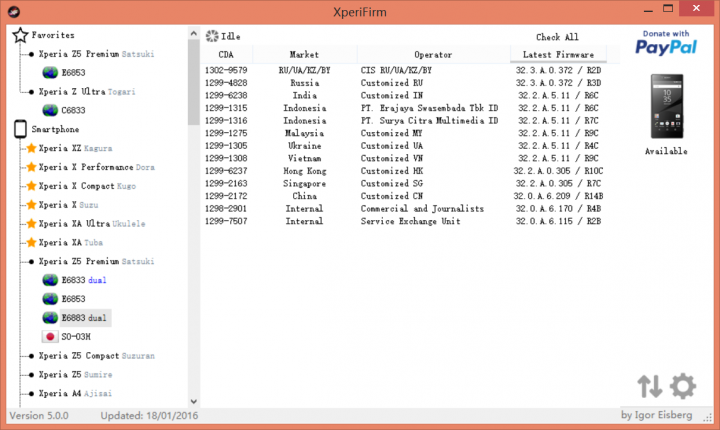Click the gold star beside Xperia XA Ultra

(31, 223)
